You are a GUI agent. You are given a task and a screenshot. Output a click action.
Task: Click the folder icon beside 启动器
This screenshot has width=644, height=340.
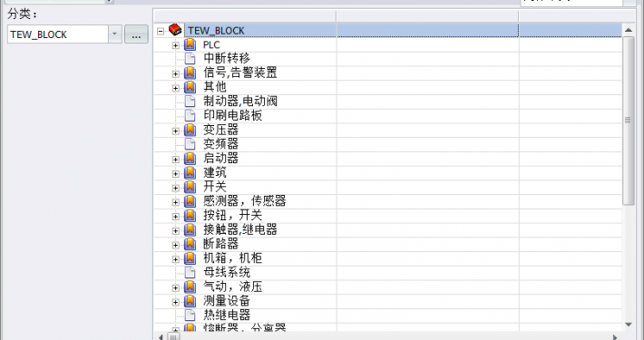coord(190,158)
